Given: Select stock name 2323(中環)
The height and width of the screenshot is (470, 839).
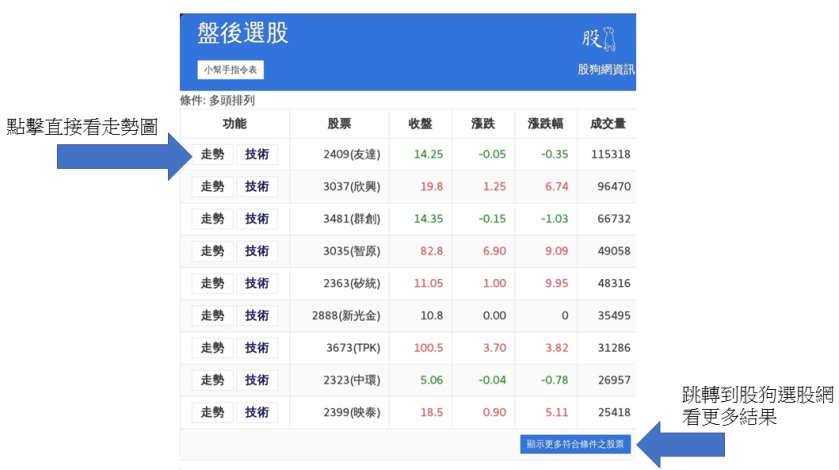Looking at the screenshot, I should click(x=352, y=380).
